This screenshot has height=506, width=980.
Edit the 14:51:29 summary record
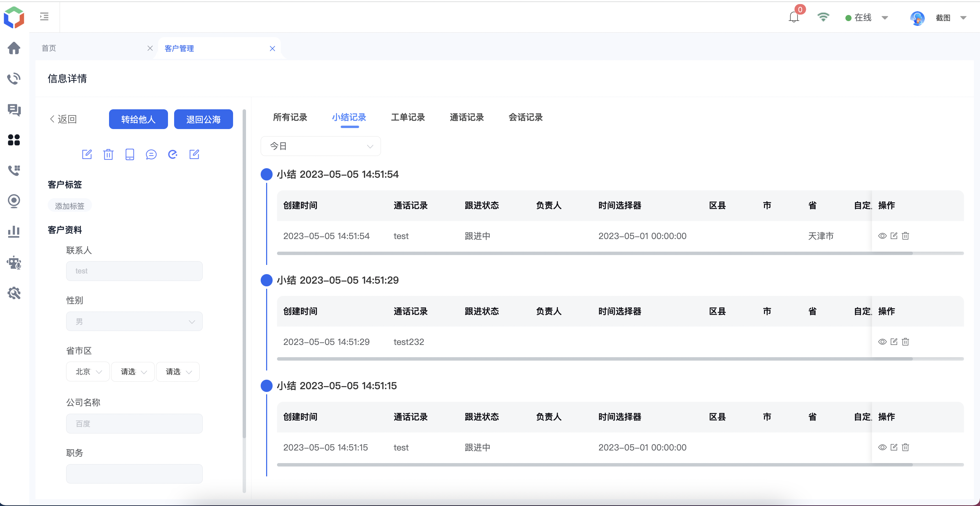[x=894, y=342]
